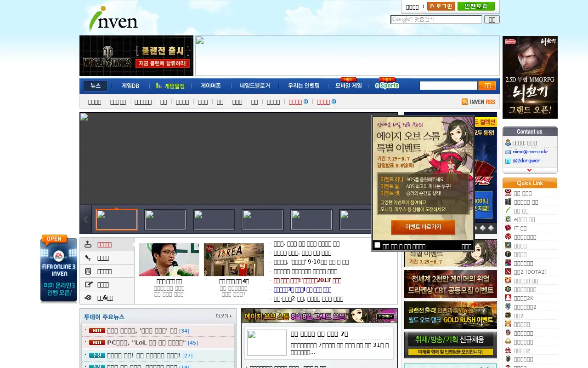Expand the Contact us panel with red chevron

coord(530,170)
